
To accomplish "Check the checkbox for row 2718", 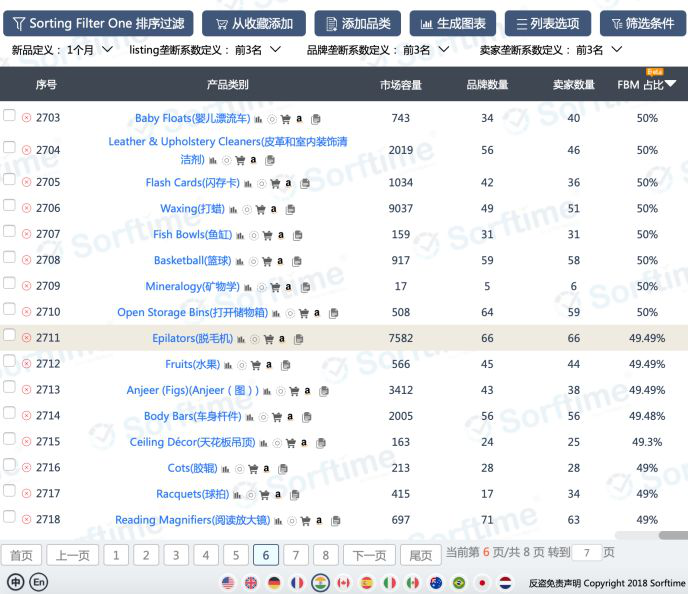I will [x=9, y=516].
